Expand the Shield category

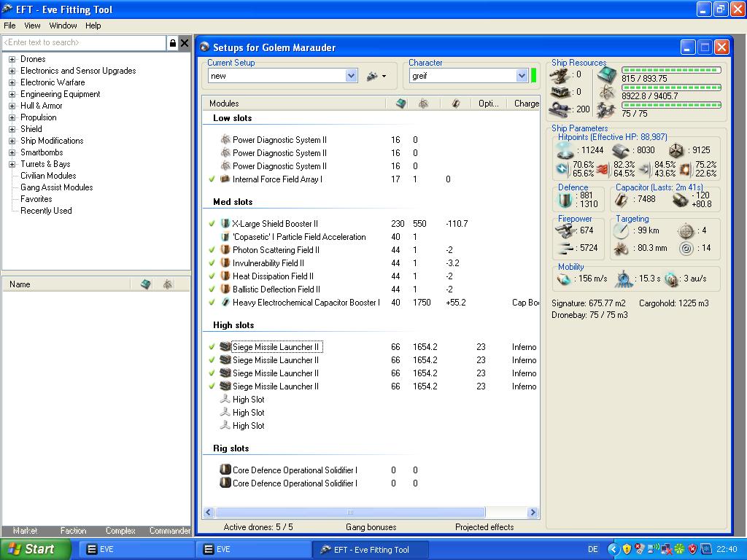[x=12, y=130]
